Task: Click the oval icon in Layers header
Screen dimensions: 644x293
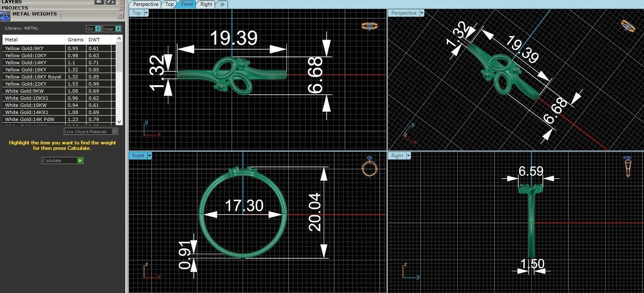Action: click(99, 2)
